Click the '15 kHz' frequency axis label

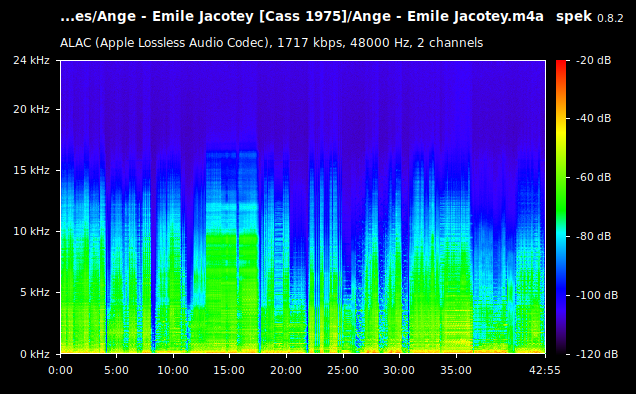[31, 170]
